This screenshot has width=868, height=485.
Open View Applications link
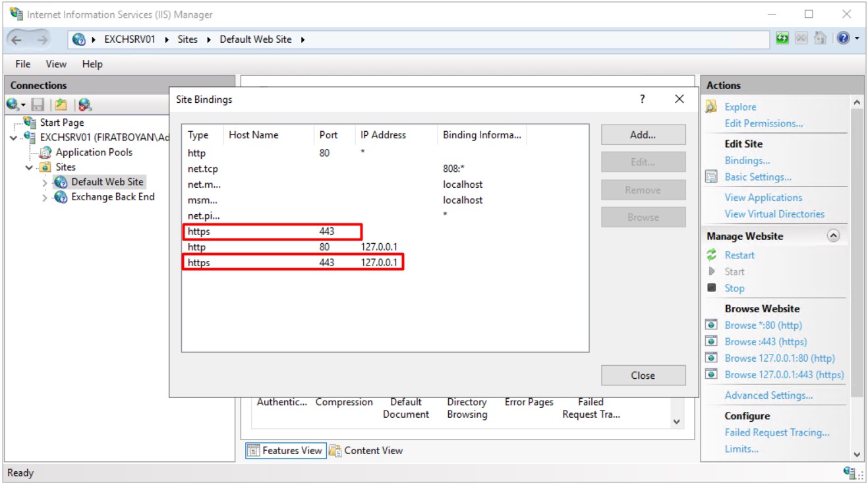(x=763, y=198)
